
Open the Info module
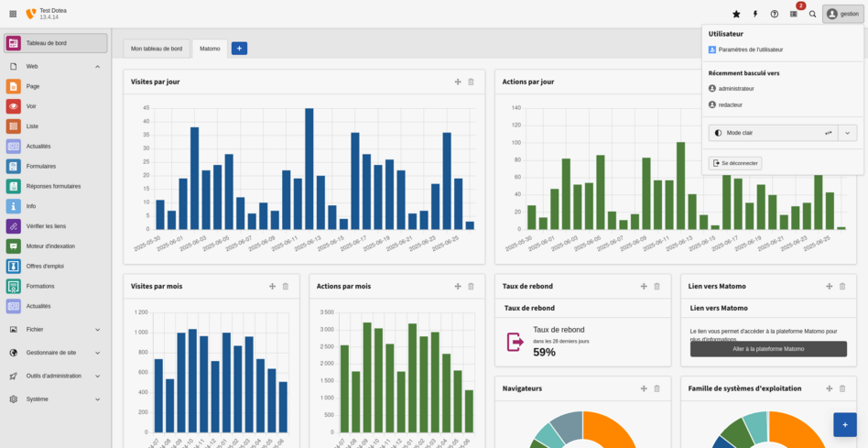click(55, 206)
